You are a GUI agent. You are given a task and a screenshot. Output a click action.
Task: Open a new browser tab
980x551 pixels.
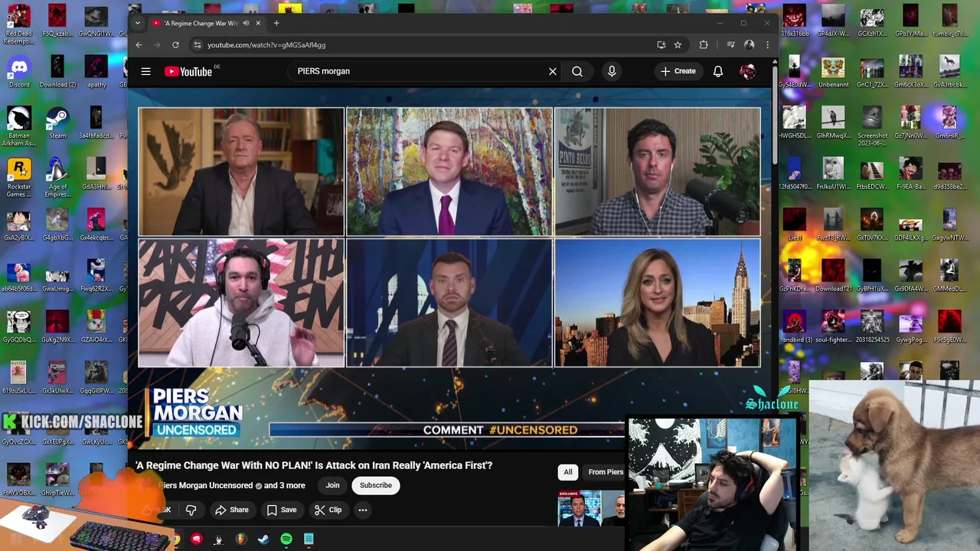coord(276,23)
